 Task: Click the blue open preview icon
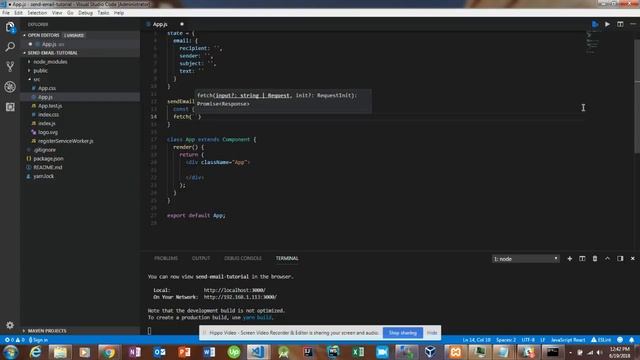click(x=595, y=24)
